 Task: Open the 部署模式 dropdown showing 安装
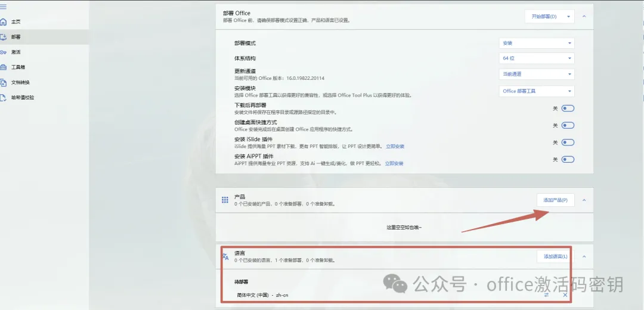pyautogui.click(x=537, y=43)
